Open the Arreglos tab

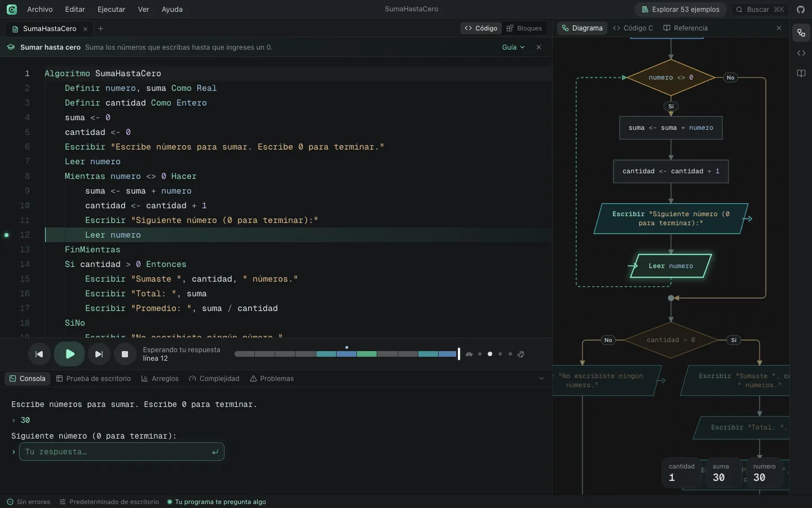click(x=160, y=379)
